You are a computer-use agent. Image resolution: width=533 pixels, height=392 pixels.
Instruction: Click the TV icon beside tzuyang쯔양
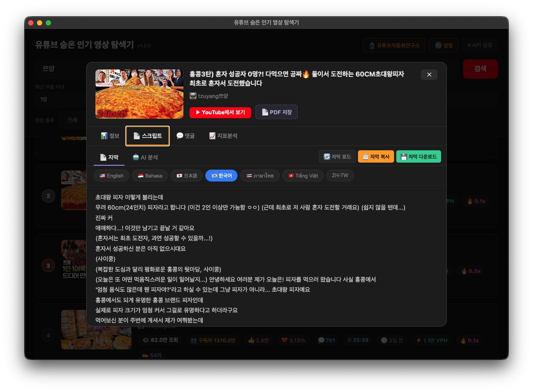tap(193, 96)
